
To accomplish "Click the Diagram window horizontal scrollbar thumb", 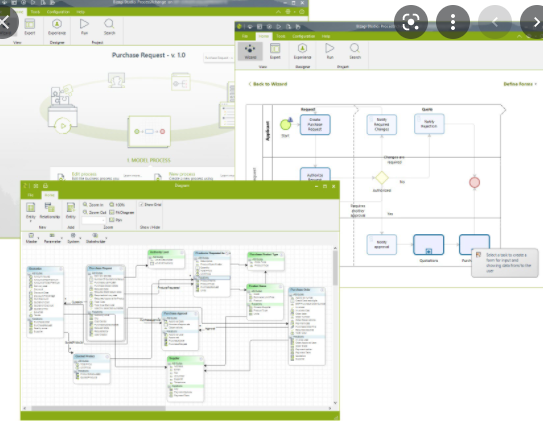I will tap(98, 408).
